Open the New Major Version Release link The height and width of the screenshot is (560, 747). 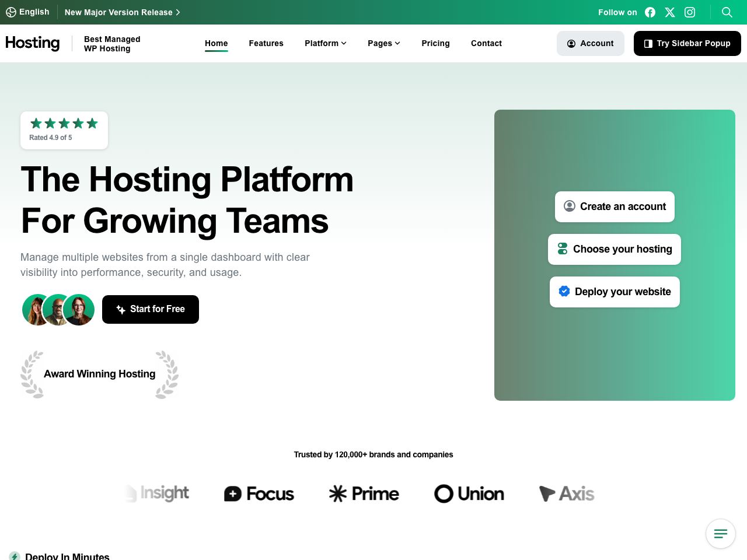click(122, 12)
